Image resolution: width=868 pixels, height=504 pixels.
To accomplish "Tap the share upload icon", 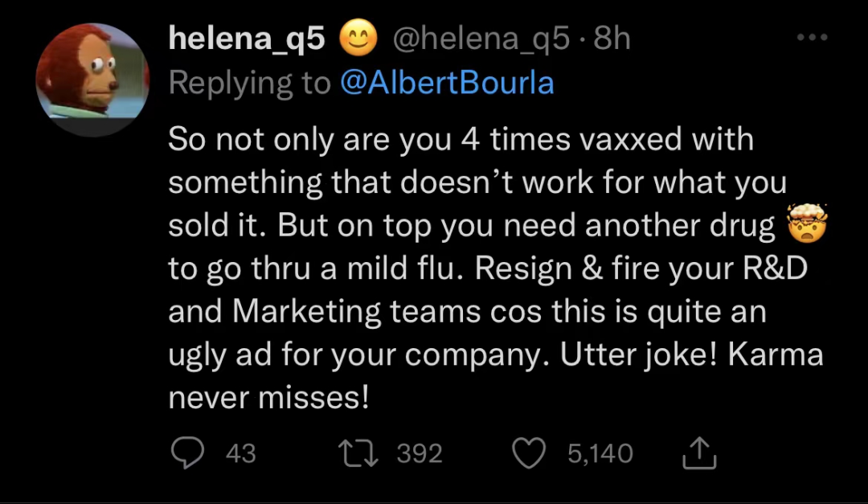I will (x=698, y=454).
